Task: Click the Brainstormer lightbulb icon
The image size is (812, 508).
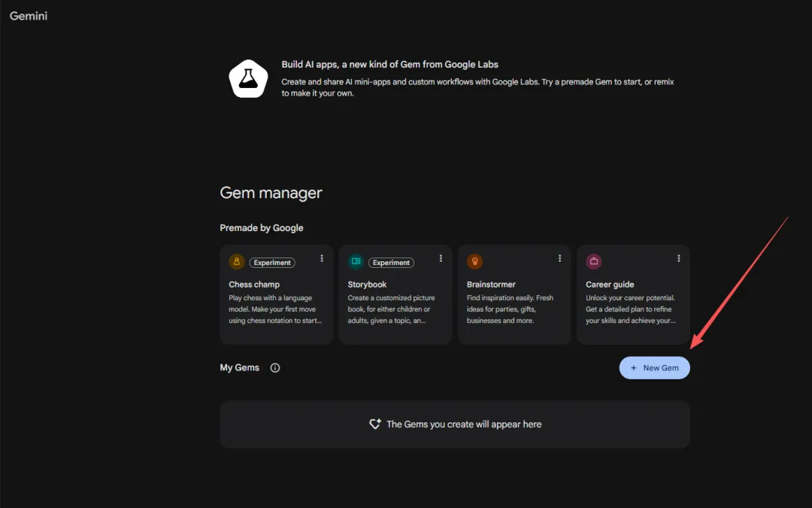Action: point(474,262)
